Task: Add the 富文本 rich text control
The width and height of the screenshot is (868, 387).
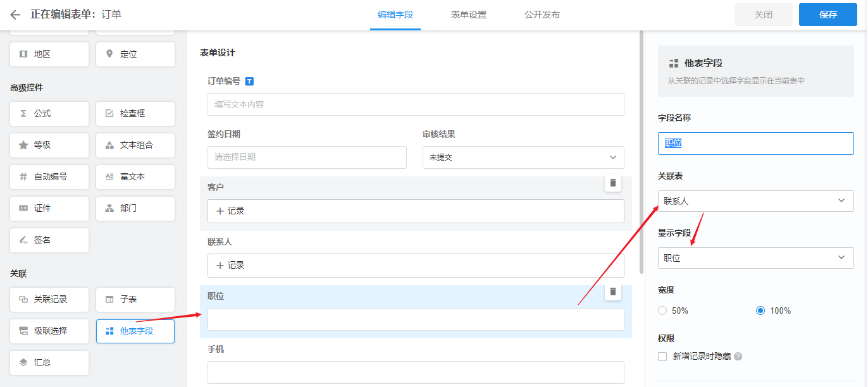Action: tap(135, 177)
